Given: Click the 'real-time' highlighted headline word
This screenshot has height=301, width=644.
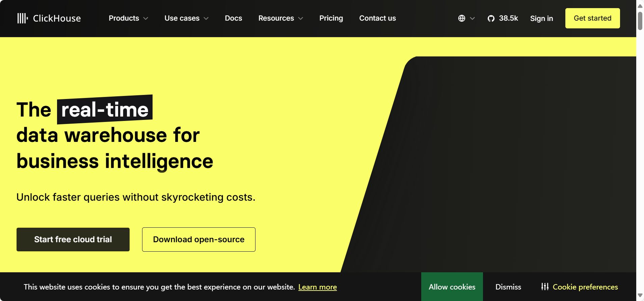Looking at the screenshot, I should click(x=105, y=109).
